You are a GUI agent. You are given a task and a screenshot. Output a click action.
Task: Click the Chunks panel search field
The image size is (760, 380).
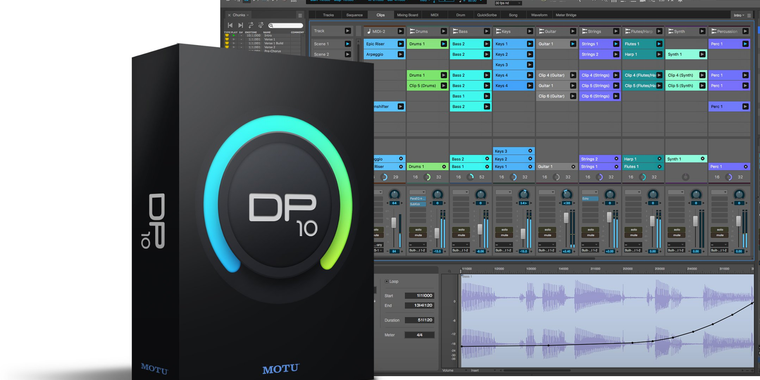[285, 25]
